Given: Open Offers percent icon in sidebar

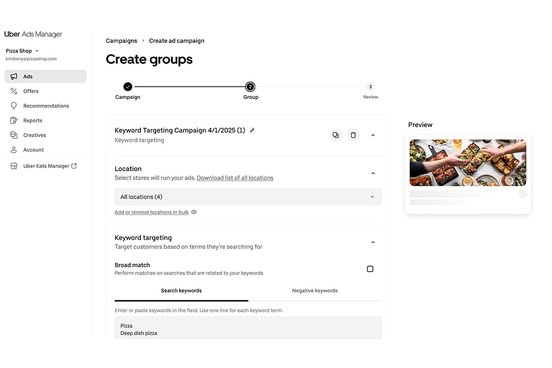Looking at the screenshot, I should click(14, 91).
